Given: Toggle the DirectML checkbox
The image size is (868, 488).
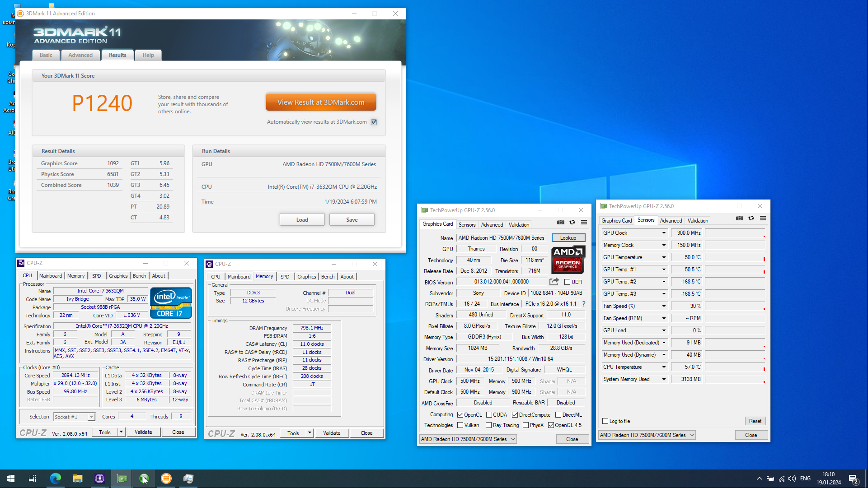Looking at the screenshot, I should pos(558,415).
